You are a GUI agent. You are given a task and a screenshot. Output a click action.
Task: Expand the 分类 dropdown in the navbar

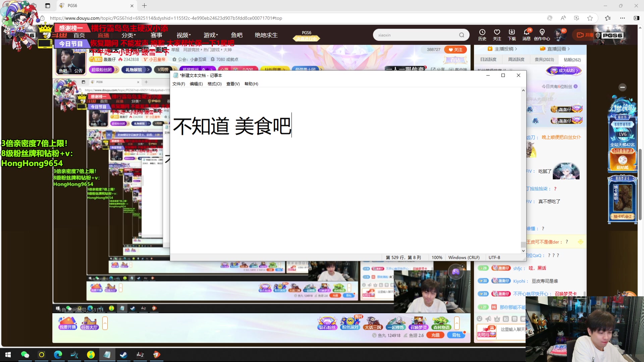(127, 35)
